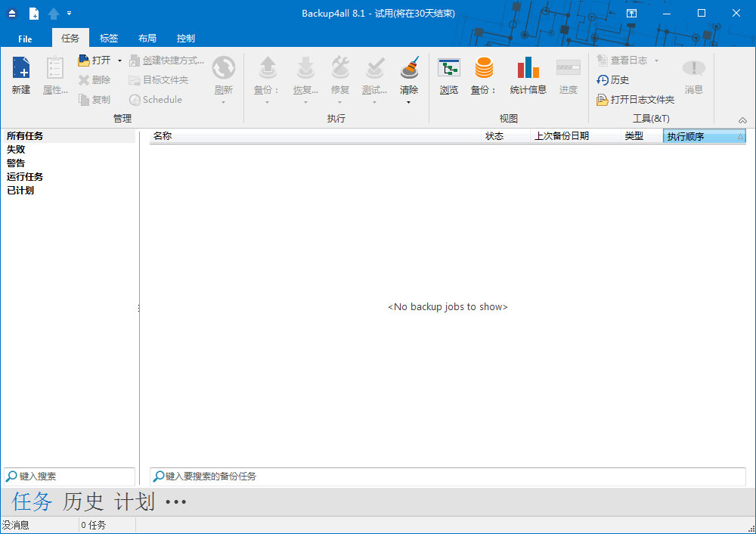Open the 布局 ribbon tab
The image size is (756, 534).
147,38
